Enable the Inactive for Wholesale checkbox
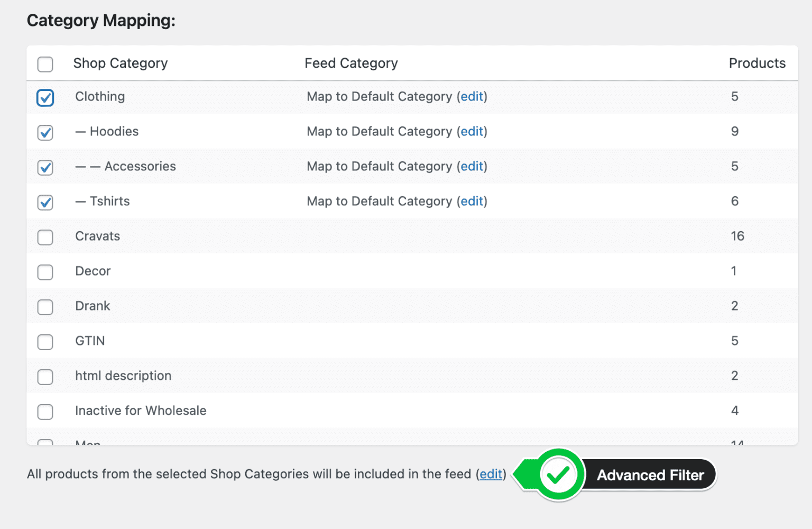Image resolution: width=812 pixels, height=529 pixels. (x=45, y=412)
